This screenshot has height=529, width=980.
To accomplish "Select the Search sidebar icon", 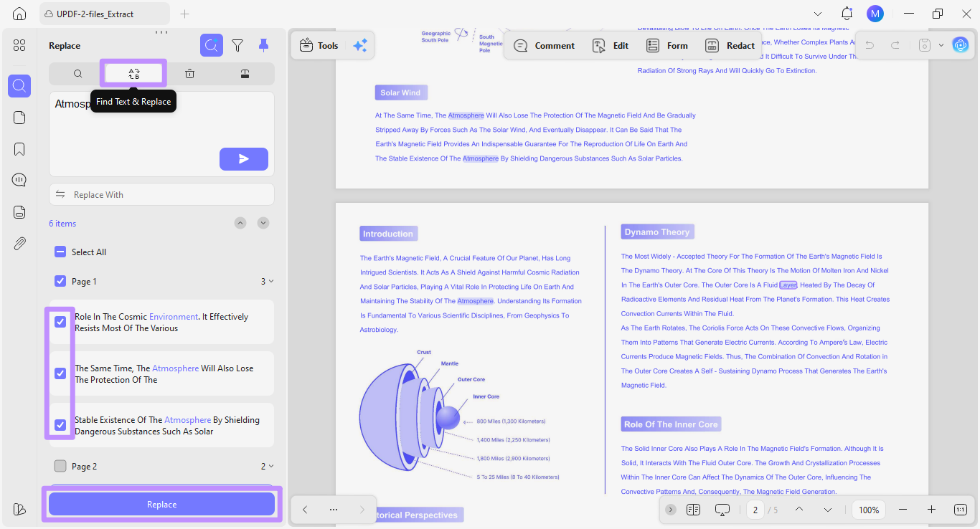I will [x=19, y=86].
